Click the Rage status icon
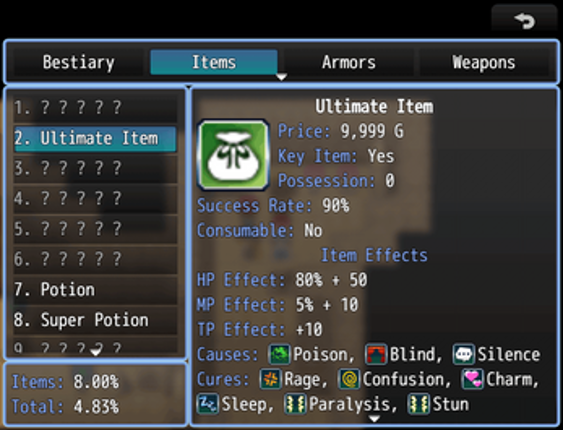 tap(271, 379)
